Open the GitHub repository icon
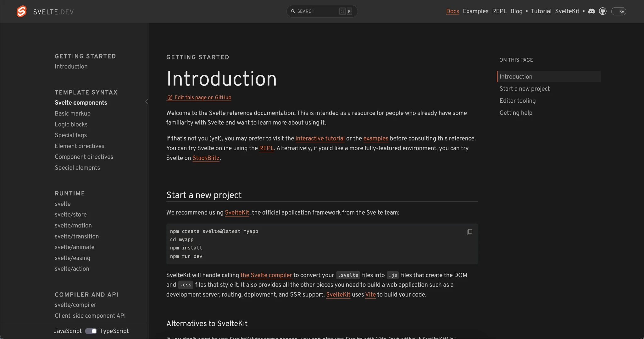Screen dimensions: 644x339 click(602, 11)
